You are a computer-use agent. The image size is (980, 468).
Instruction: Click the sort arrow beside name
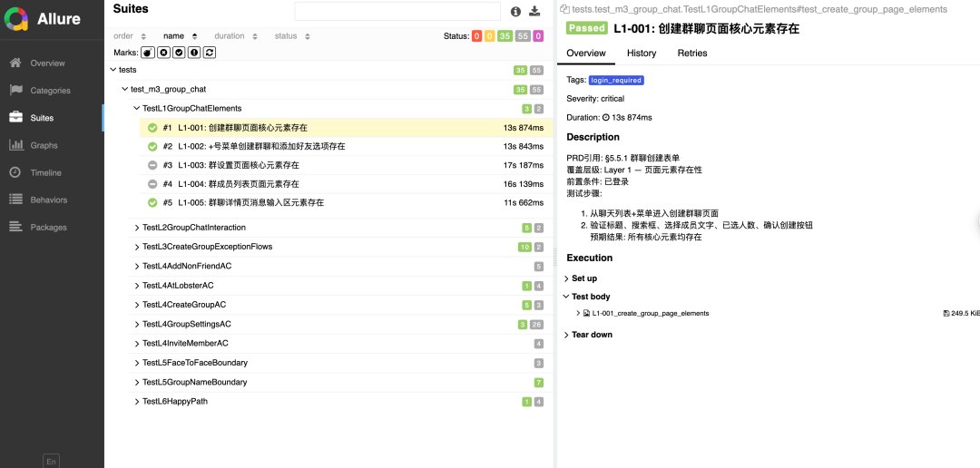pos(194,36)
